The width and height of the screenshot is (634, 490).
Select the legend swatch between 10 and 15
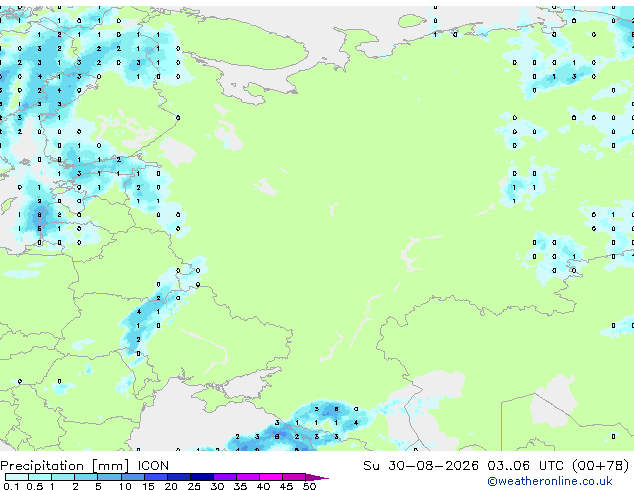[x=133, y=477]
